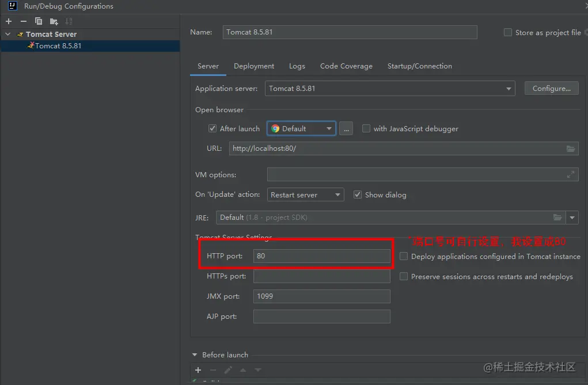This screenshot has width=588, height=385.
Task: Browse URL with folder icon
Action: (570, 149)
